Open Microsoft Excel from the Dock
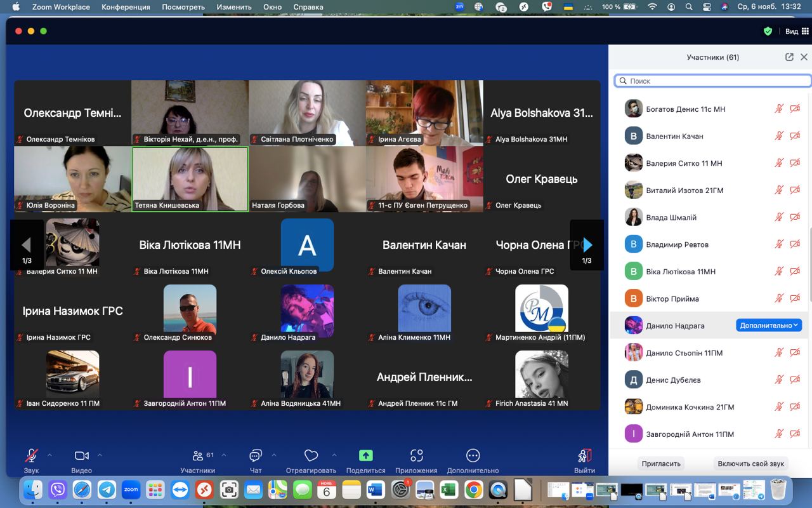Image resolution: width=812 pixels, height=508 pixels. 449,490
